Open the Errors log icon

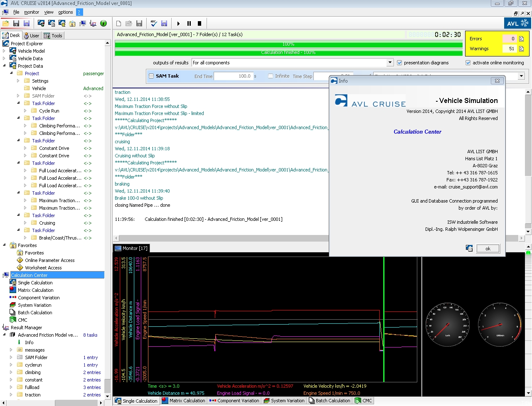[521, 39]
